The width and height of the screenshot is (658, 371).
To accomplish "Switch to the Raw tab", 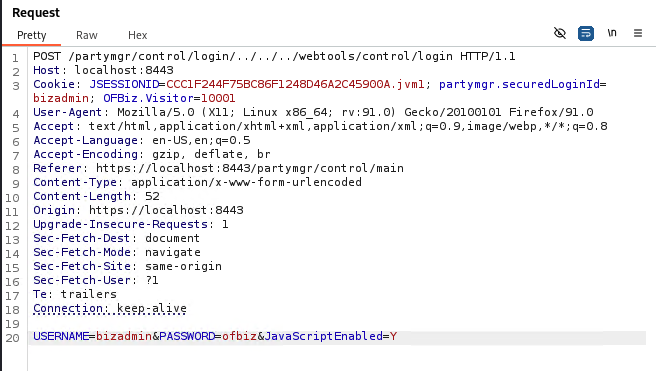I will (x=87, y=35).
